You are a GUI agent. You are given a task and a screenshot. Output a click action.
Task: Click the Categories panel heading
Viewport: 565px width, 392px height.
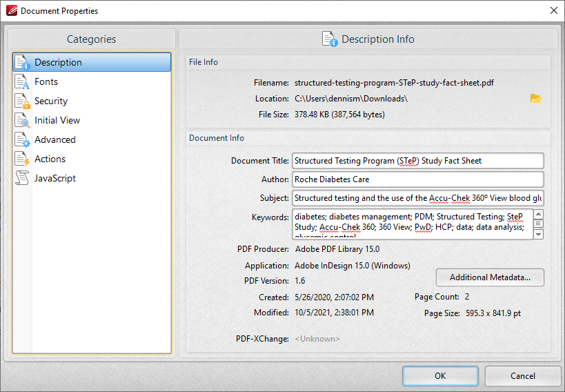click(92, 39)
